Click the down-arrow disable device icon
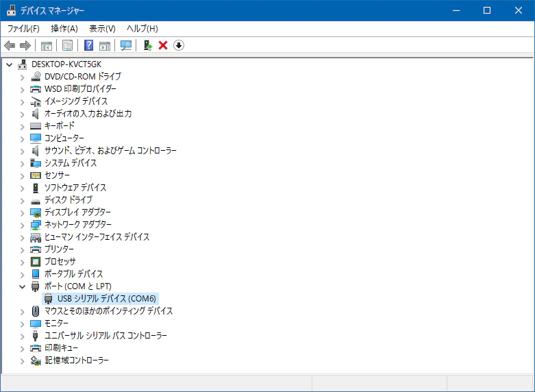The height and width of the screenshot is (392, 535). coord(179,45)
